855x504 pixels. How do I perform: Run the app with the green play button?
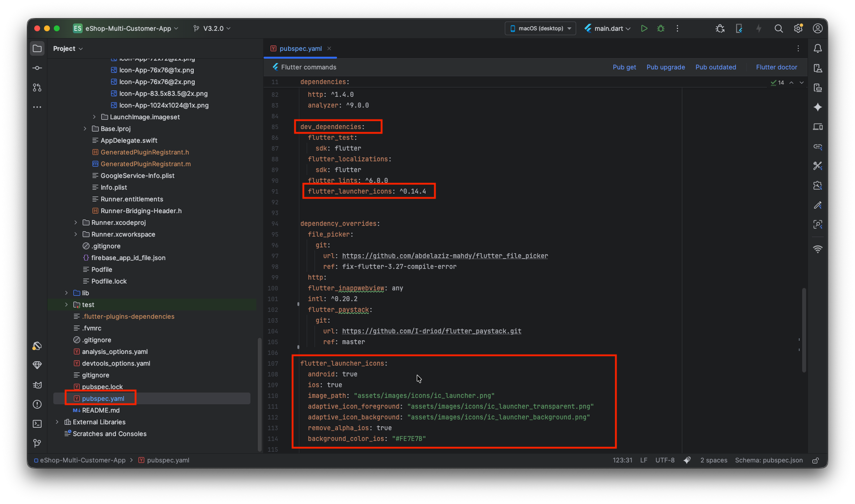point(644,28)
